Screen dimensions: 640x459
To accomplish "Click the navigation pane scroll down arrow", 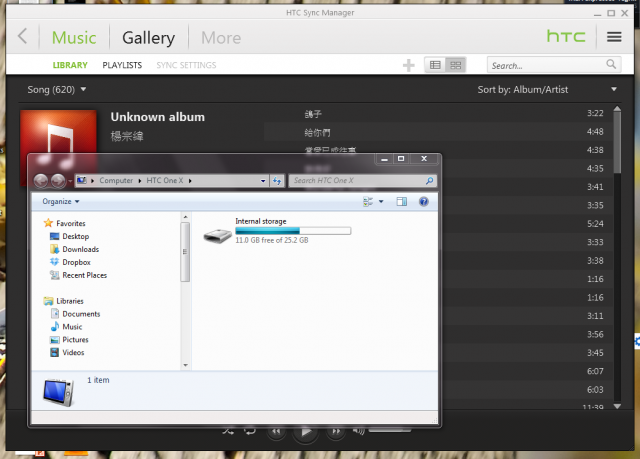I will tap(185, 365).
